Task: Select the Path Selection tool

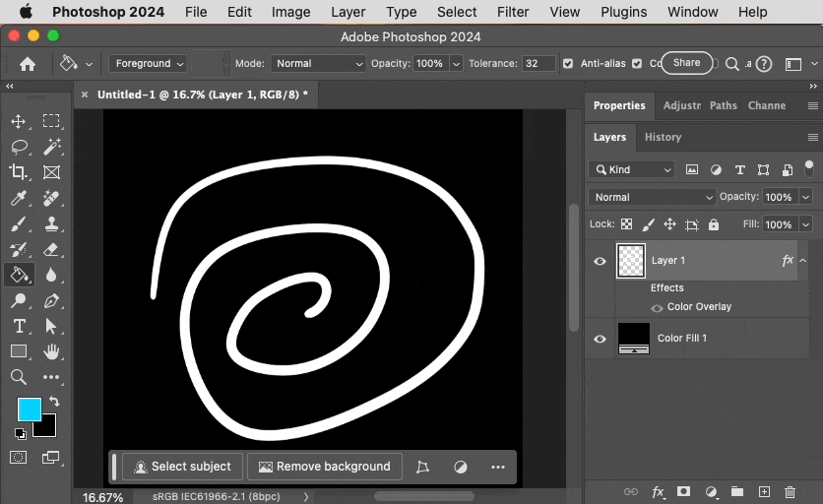Action: point(51,326)
